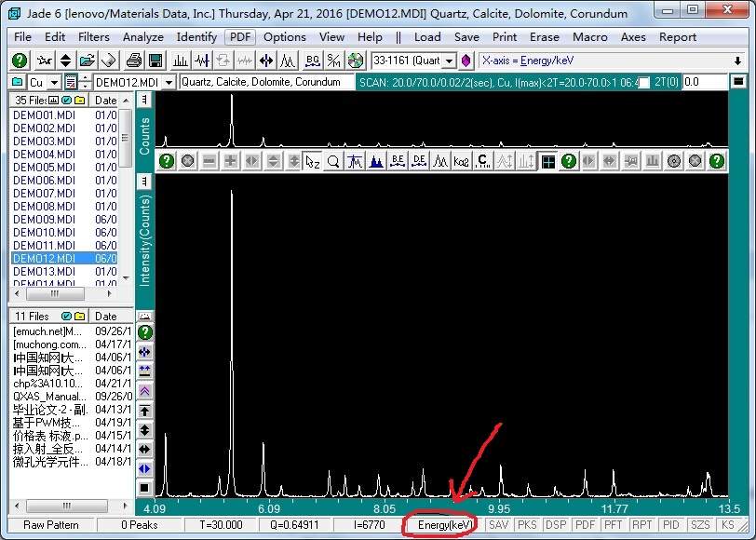Click the D.E data edit icon

[419, 161]
